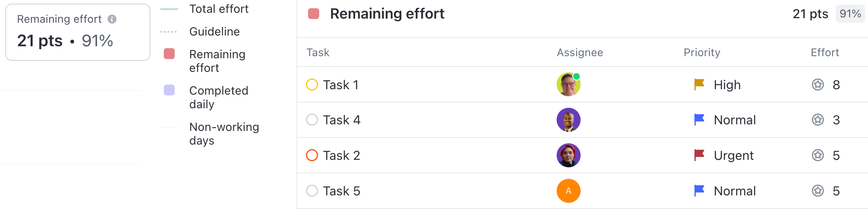Open Task 2 Urgent priority selector

pyautogui.click(x=733, y=155)
